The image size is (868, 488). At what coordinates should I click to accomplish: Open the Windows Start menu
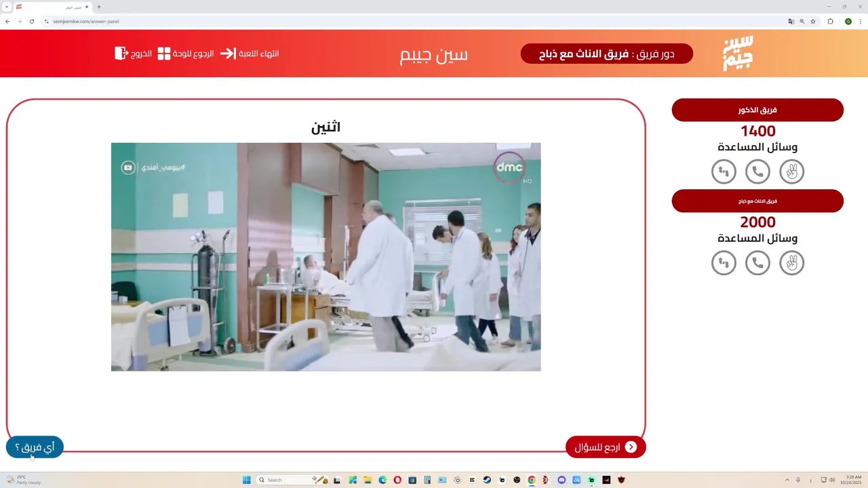[246, 480]
